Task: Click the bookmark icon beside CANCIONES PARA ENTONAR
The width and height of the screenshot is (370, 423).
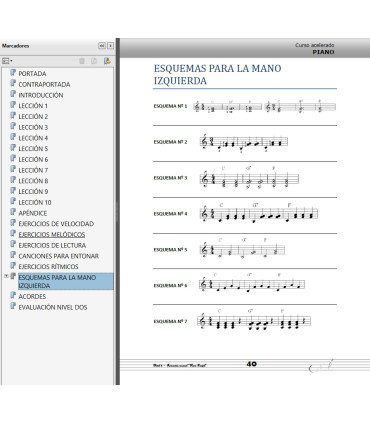Action: [x=13, y=255]
